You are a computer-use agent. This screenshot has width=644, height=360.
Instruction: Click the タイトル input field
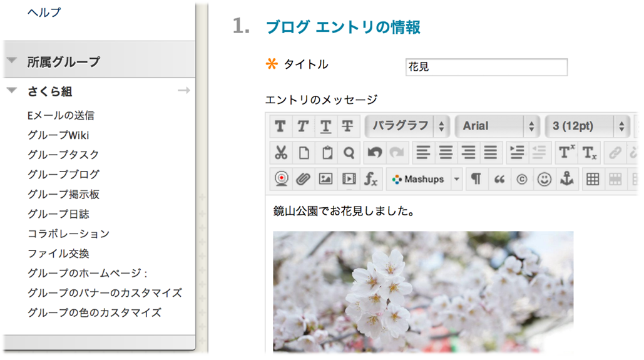(486, 67)
